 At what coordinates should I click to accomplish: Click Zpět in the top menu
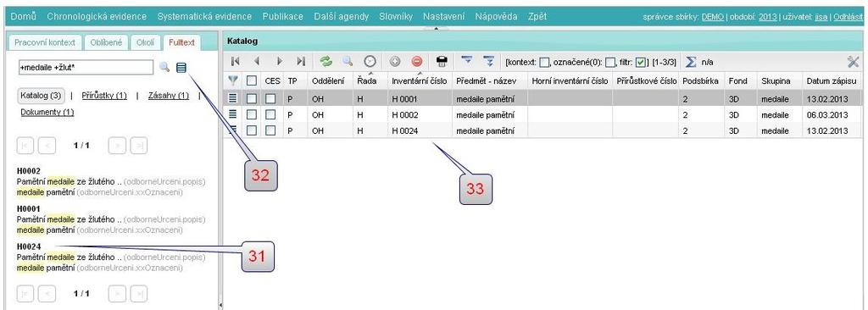(x=537, y=17)
